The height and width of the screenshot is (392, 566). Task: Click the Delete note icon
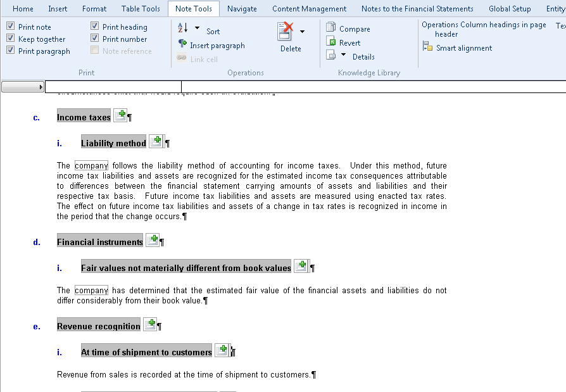(x=285, y=31)
